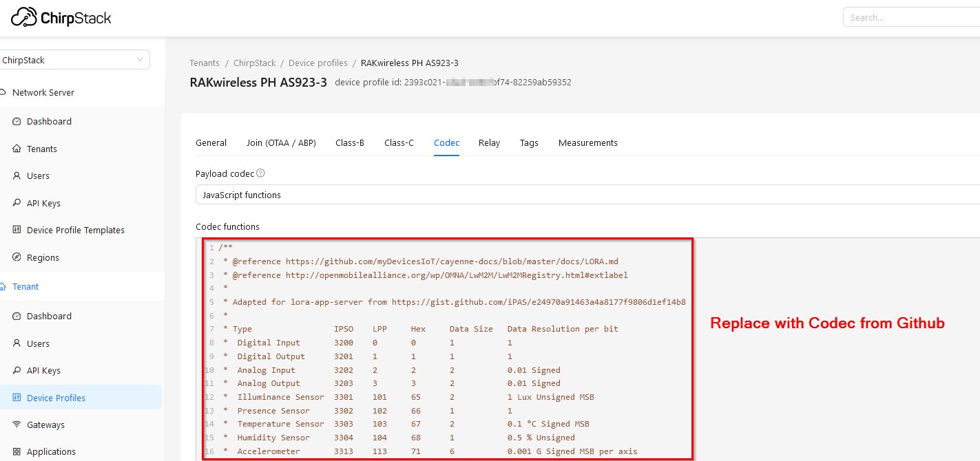Viewport: 980px width, 461px height.
Task: Open the Measurements tab
Action: [x=587, y=142]
